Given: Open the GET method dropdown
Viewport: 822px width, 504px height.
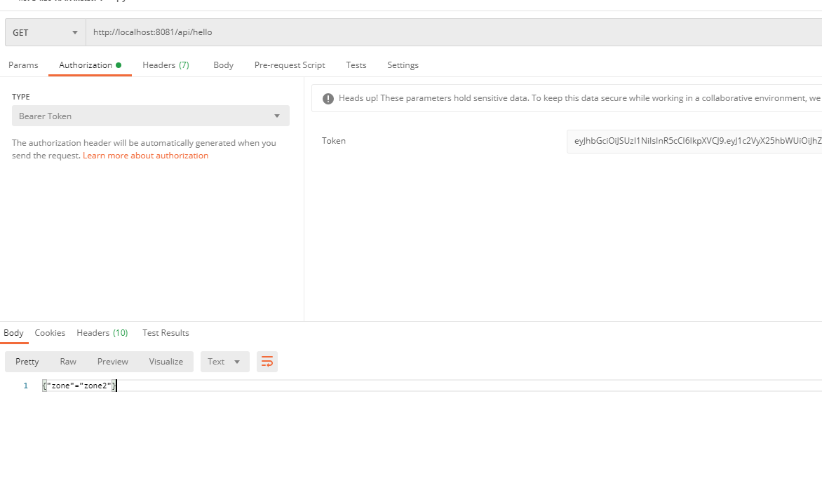Looking at the screenshot, I should (x=46, y=32).
